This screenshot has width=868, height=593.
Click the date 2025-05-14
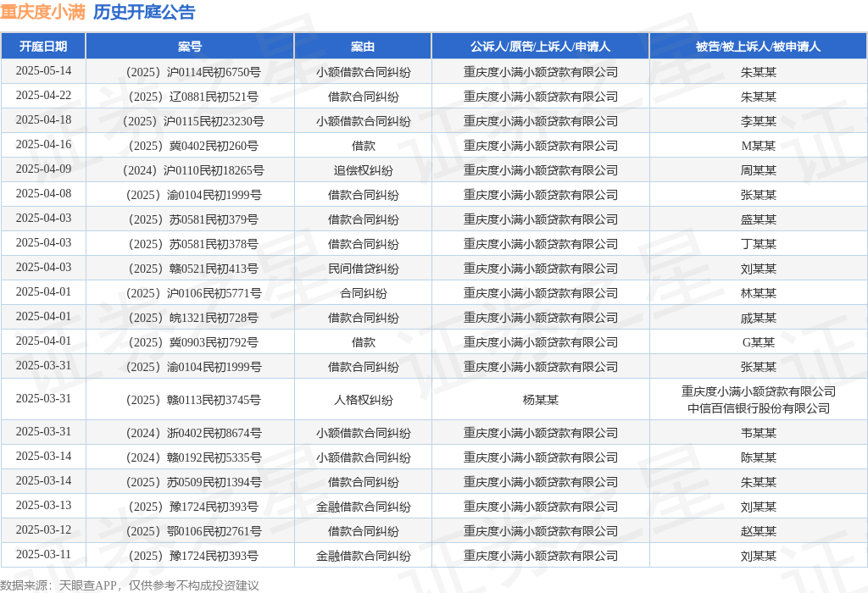click(44, 71)
